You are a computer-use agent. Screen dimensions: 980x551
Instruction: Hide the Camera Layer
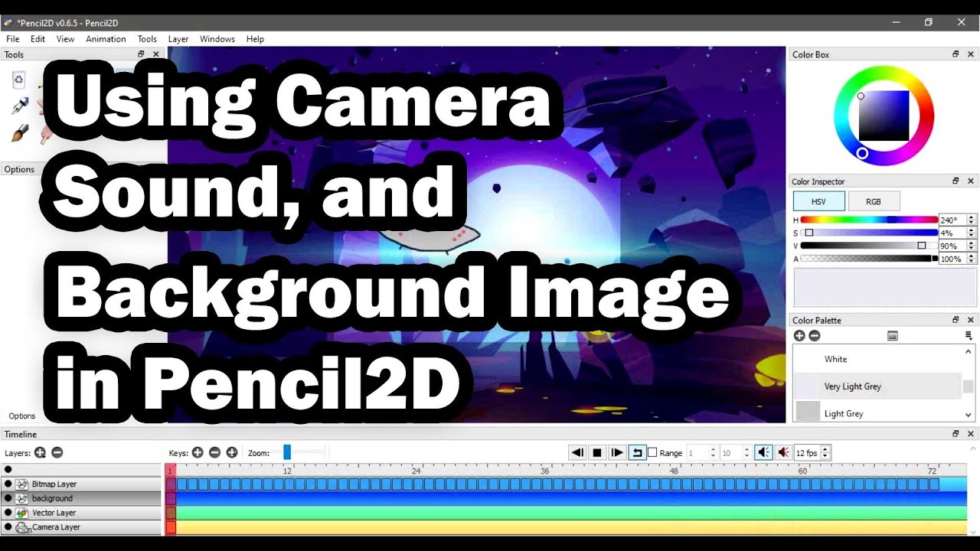8,527
